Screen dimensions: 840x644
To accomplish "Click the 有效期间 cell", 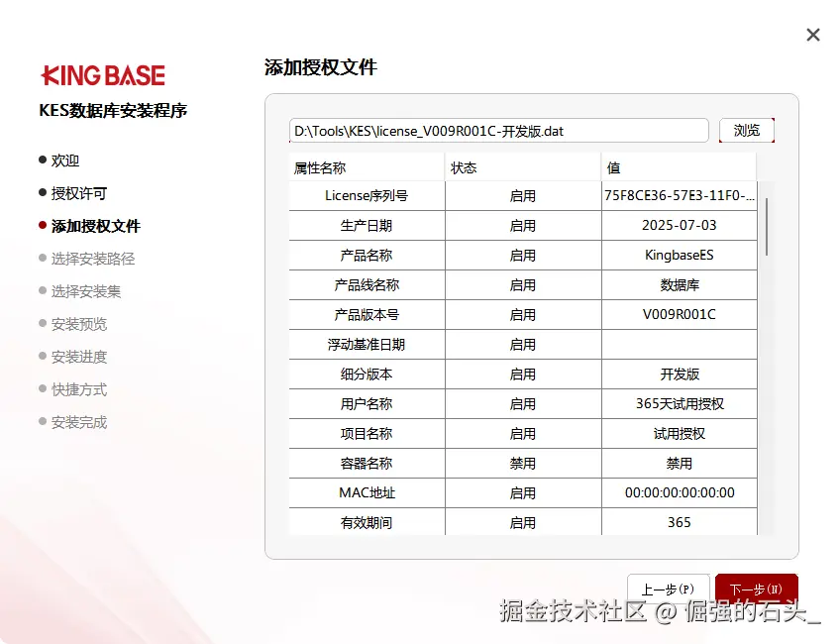I will 367,522.
